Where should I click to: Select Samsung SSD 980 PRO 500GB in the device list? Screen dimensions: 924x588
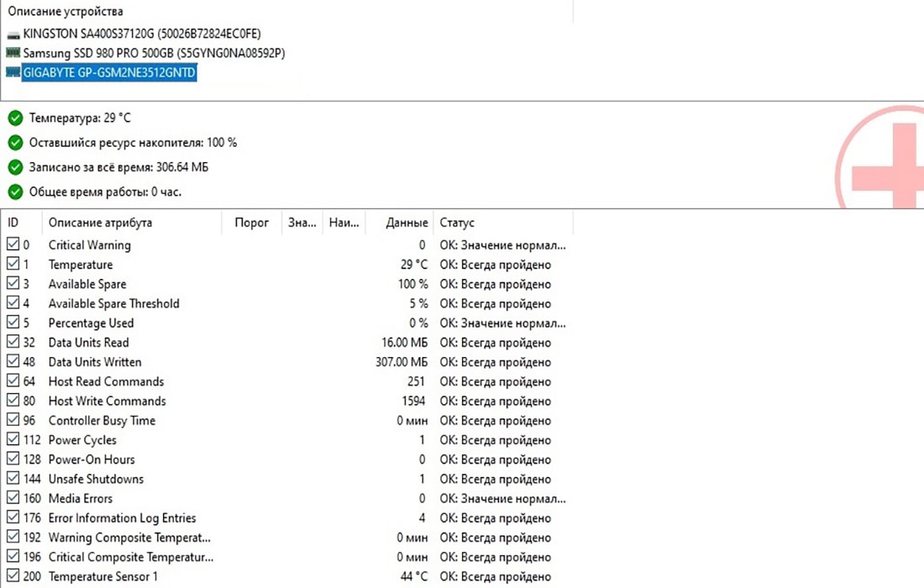tap(154, 53)
